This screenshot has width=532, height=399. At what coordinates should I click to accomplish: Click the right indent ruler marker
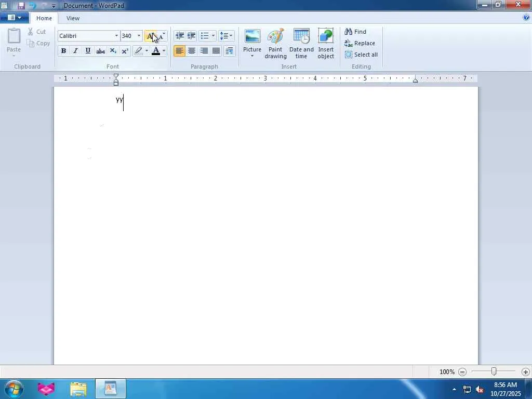tap(415, 81)
